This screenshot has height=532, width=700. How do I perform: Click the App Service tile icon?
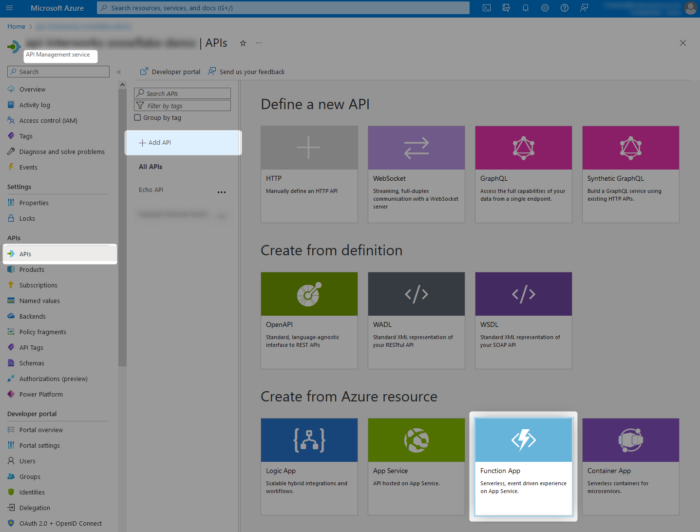(x=416, y=440)
